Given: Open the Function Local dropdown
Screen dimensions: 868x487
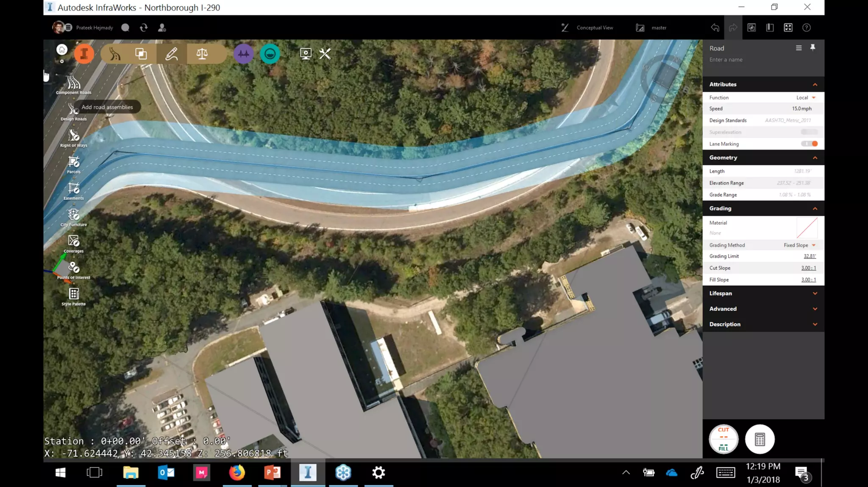Looking at the screenshot, I should tap(806, 97).
